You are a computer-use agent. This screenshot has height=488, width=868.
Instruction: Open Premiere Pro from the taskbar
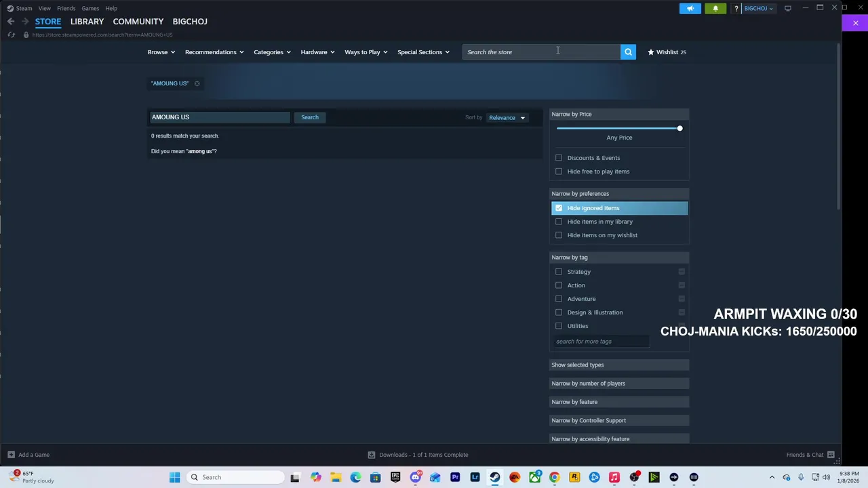pos(455,477)
